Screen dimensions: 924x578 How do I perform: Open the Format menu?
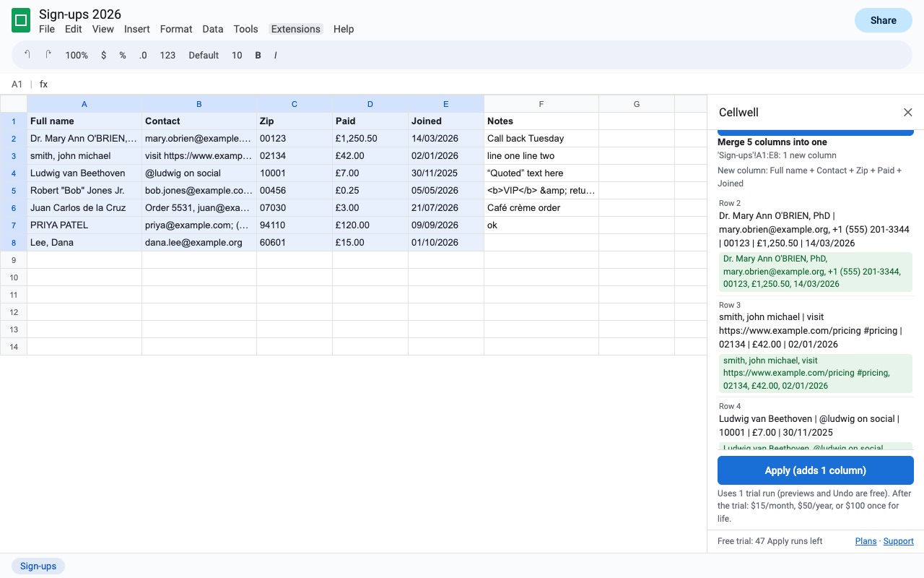pyautogui.click(x=176, y=29)
